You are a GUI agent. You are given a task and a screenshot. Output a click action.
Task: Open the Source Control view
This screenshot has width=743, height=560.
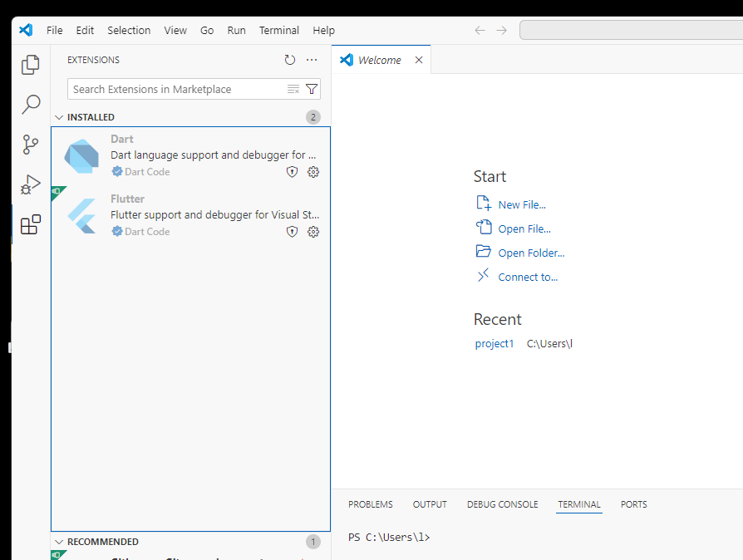pos(30,145)
